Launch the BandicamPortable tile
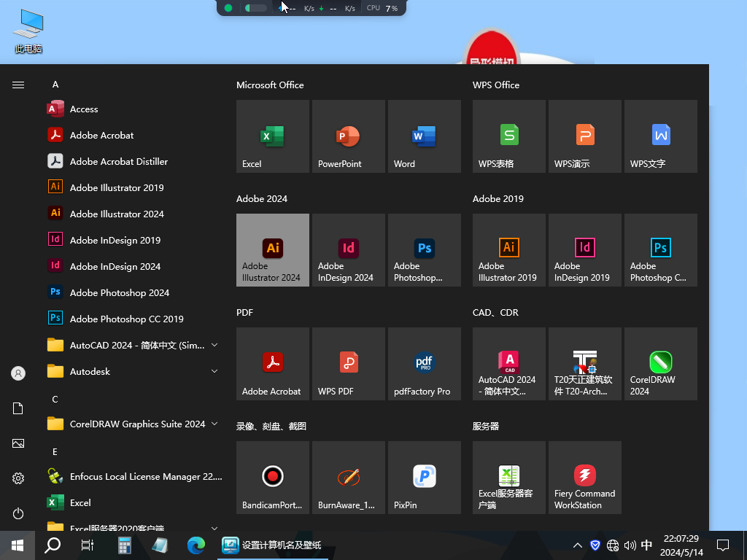This screenshot has width=747, height=560. coord(273,478)
